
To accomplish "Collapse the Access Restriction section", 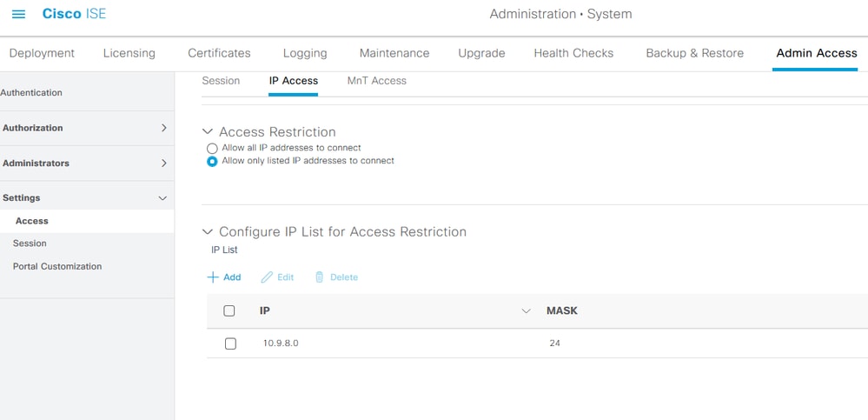I will point(207,132).
